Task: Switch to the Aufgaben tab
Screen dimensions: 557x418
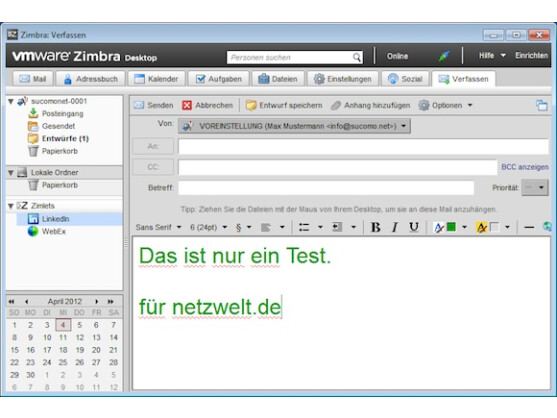Action: (218, 79)
